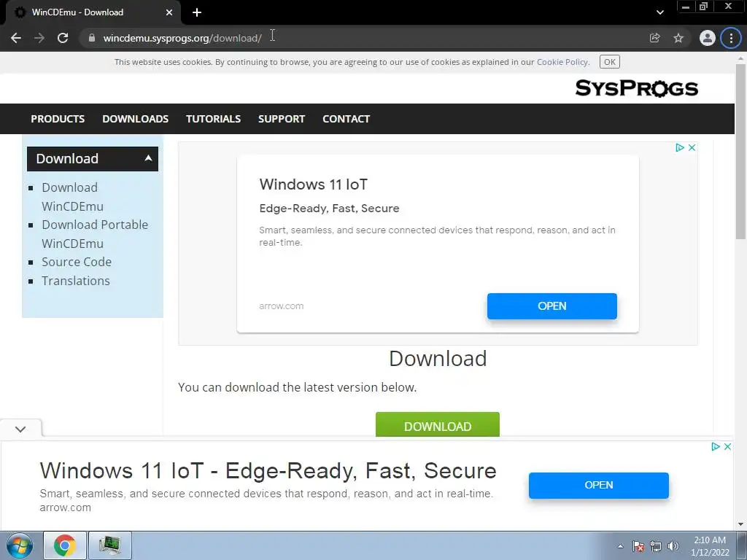The width and height of the screenshot is (747, 560).
Task: Close the top ad with X
Action: [692, 147]
